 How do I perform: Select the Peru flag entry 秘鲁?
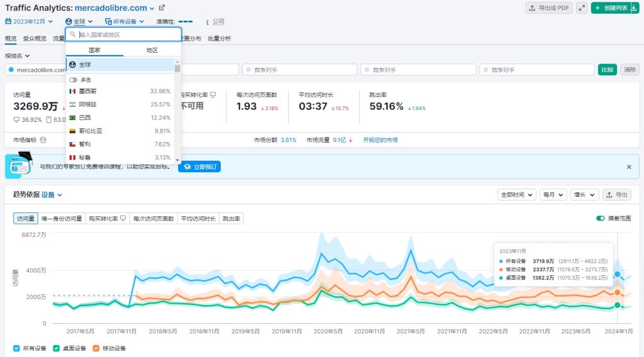coord(119,157)
